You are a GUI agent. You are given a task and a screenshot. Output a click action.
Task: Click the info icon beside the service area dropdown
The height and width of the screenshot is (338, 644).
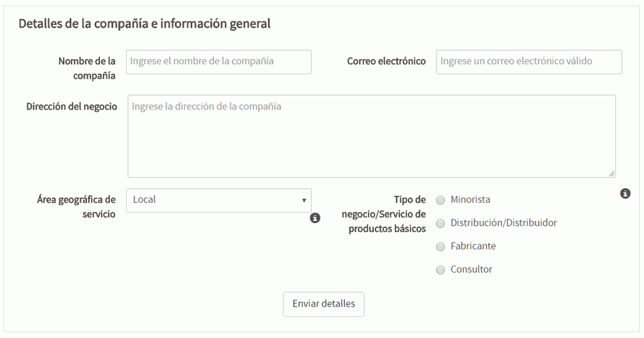pos(315,218)
